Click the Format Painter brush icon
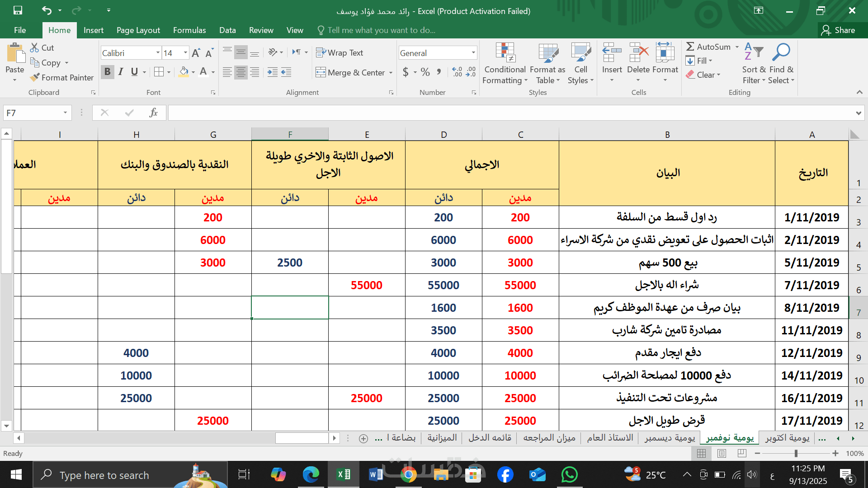 click(x=35, y=78)
